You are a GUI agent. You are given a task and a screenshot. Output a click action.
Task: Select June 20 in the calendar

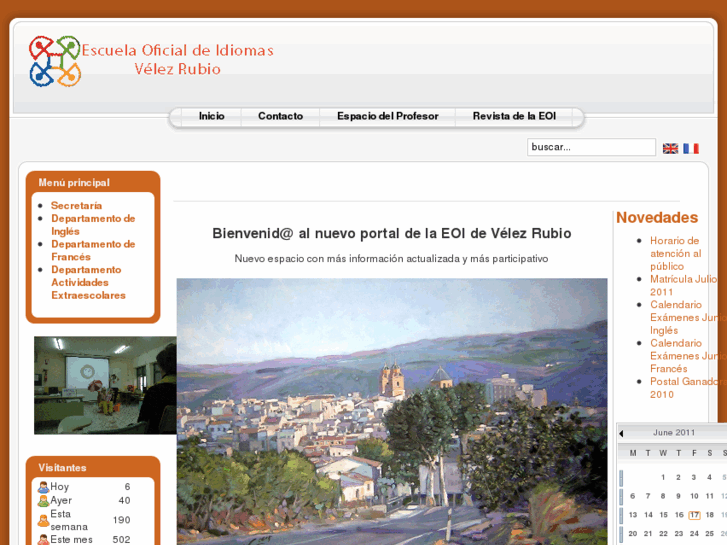(633, 534)
